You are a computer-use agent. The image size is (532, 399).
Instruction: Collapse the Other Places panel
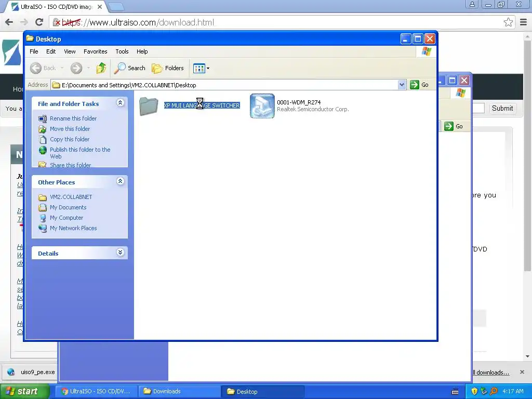(121, 181)
